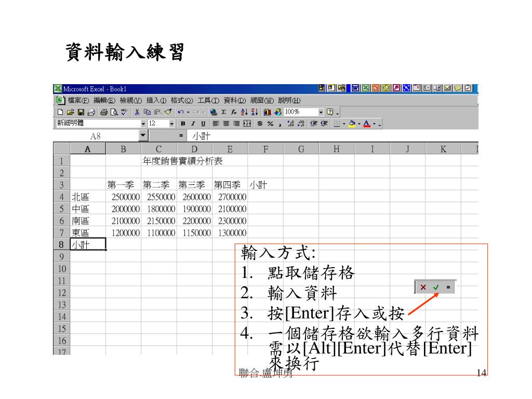Increase indent of cell contents
Screen dimensions: 532x399
[x=324, y=124]
